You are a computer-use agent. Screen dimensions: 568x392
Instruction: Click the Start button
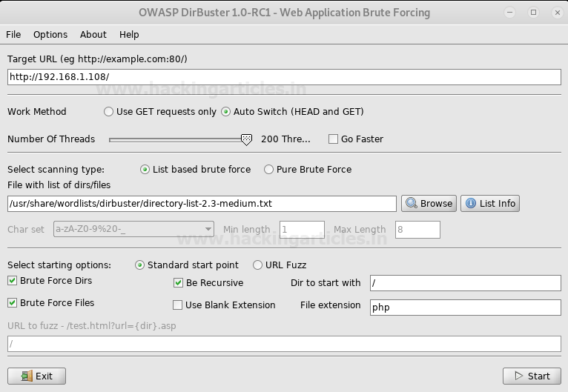pyautogui.click(x=532, y=376)
